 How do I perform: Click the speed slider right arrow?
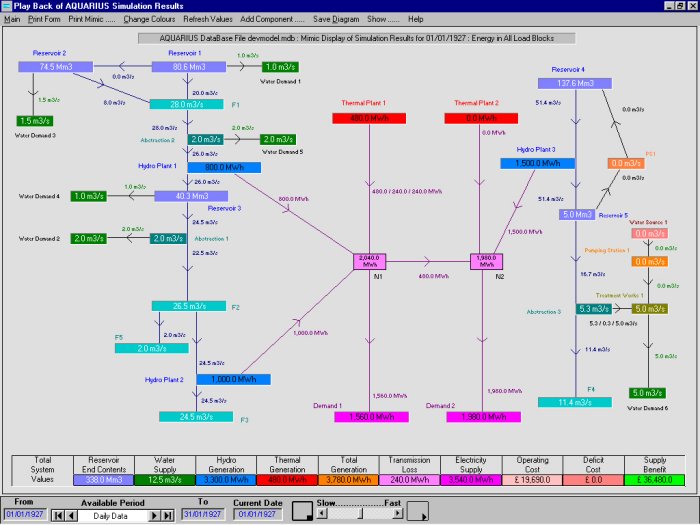point(399,513)
